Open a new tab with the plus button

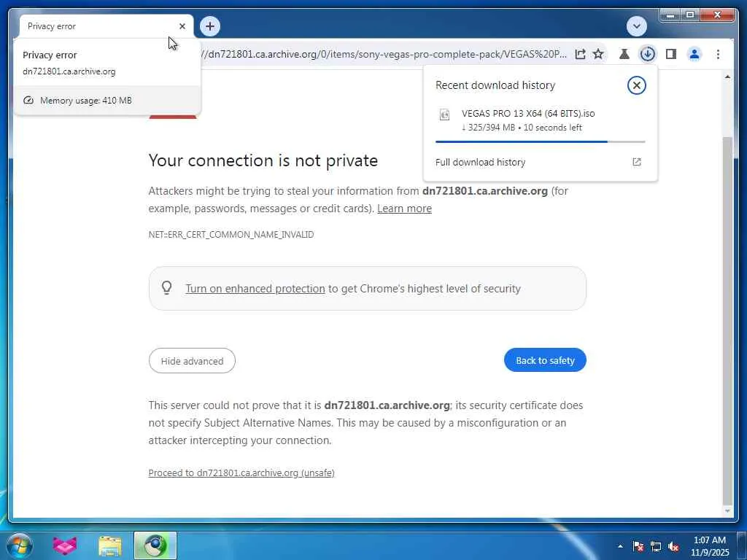pyautogui.click(x=210, y=26)
